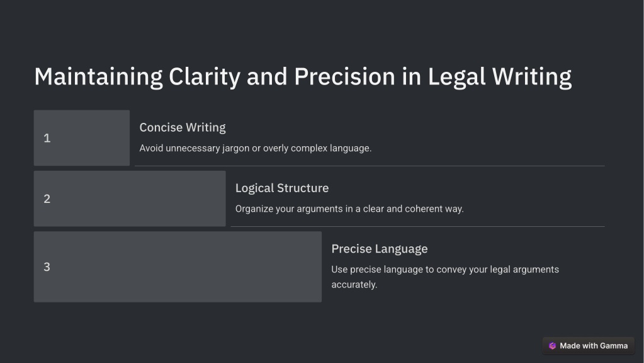The height and width of the screenshot is (363, 644).
Task: Click the number 1 label
Action: [47, 138]
